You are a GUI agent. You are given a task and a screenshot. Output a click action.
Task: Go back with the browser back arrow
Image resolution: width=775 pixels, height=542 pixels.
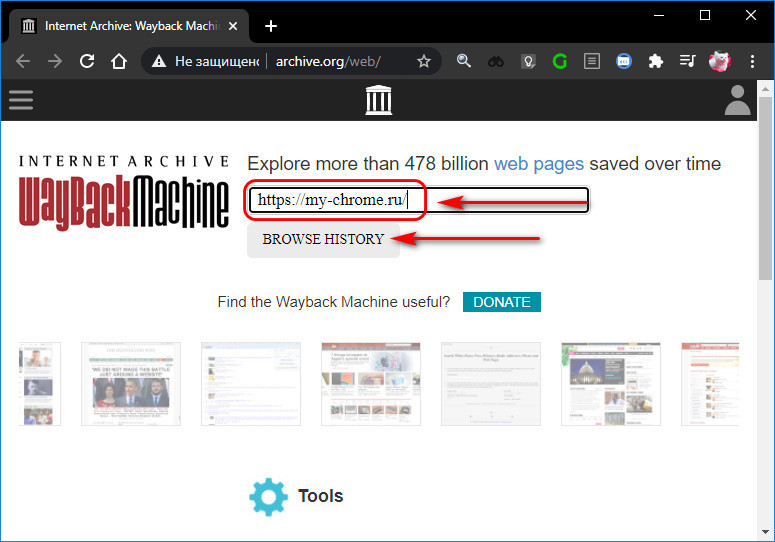point(23,61)
